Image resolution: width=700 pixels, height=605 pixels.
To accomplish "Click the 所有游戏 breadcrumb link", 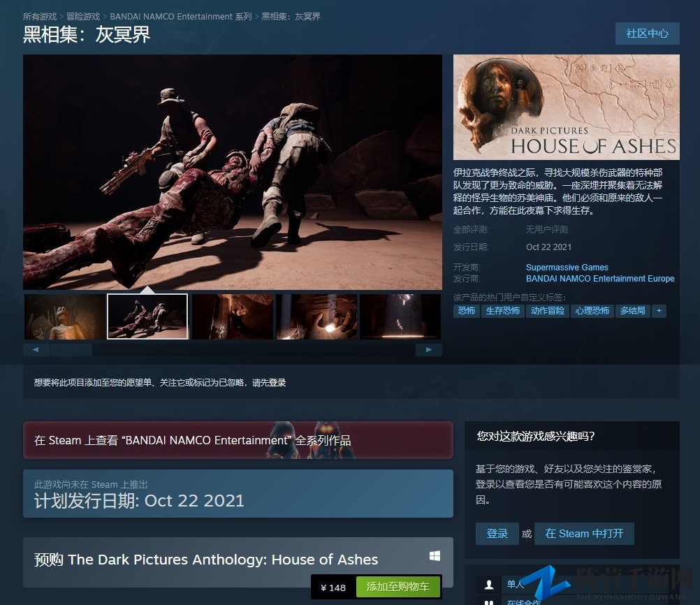I will pyautogui.click(x=40, y=17).
